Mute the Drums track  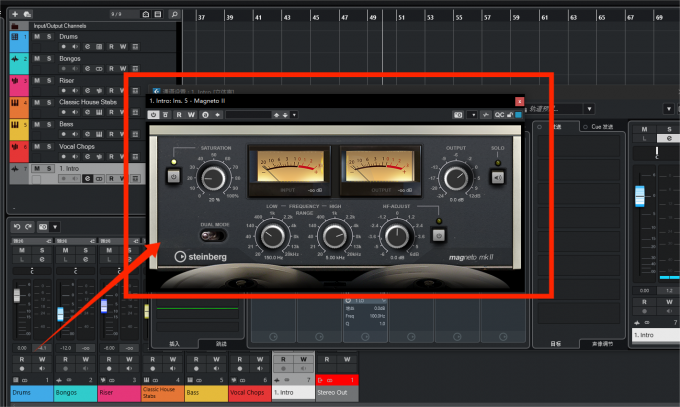point(37,36)
